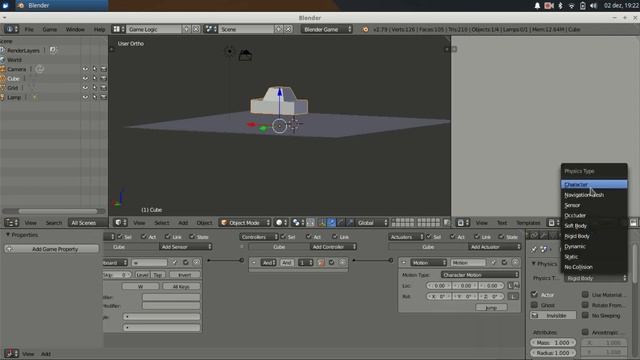Select the translate manipulator arrow icon

tap(331, 222)
